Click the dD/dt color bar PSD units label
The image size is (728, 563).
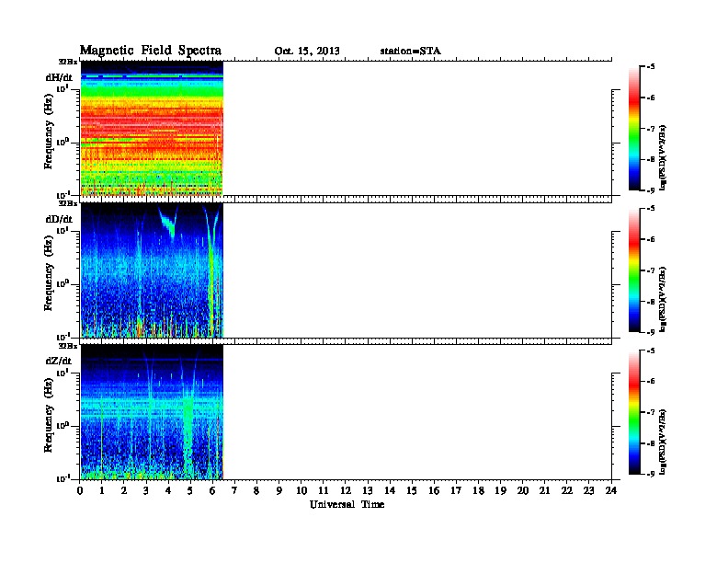663,299
